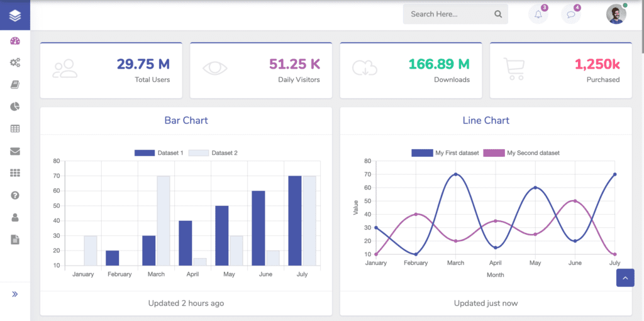Viewport: 644px width, 321px height.
Task: Click the Line Chart card title
Action: tap(486, 120)
